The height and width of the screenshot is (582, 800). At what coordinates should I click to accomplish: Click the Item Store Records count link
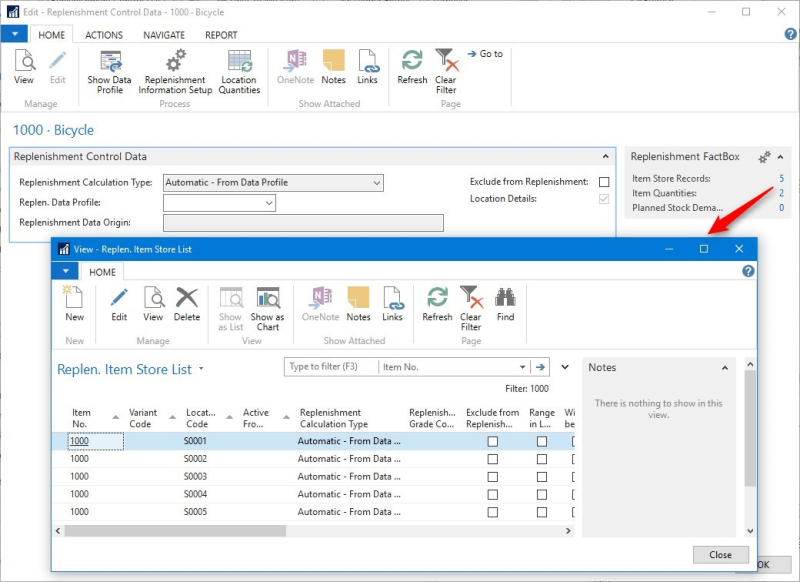781,179
